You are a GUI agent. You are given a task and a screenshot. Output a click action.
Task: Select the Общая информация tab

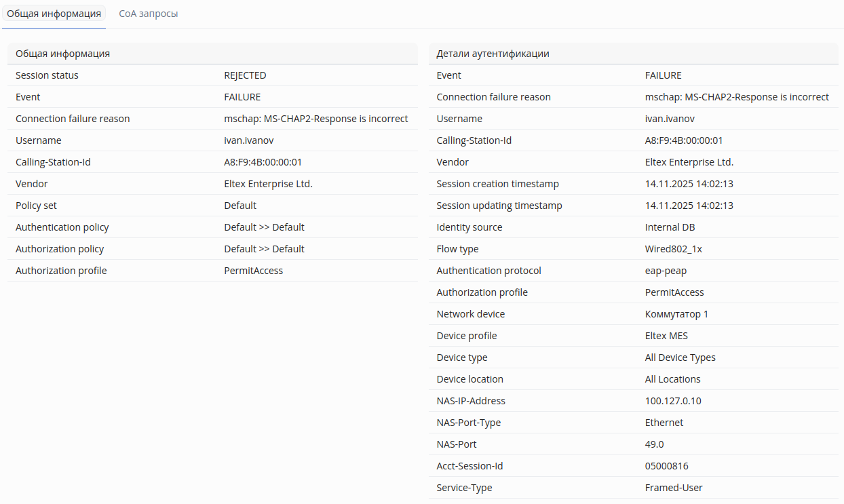pos(54,14)
